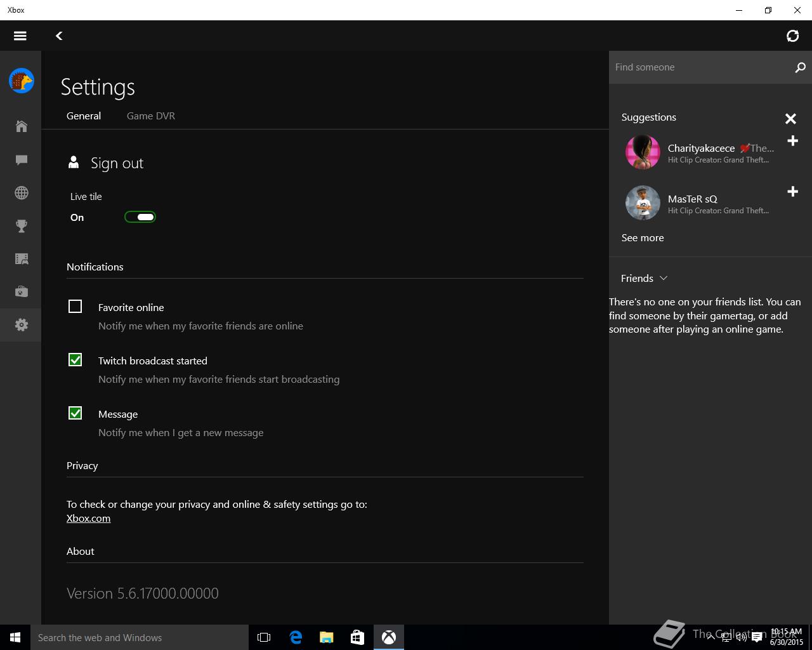The image size is (812, 650).
Task: Click Sign out
Action: (x=117, y=163)
